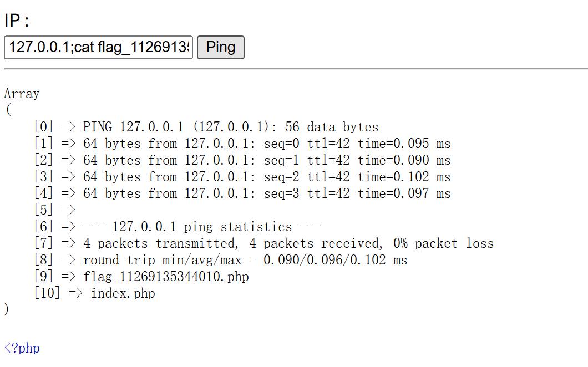588x367 pixels.
Task: Click the '127.0.0.1 ping statistics' line
Action: pos(202,227)
